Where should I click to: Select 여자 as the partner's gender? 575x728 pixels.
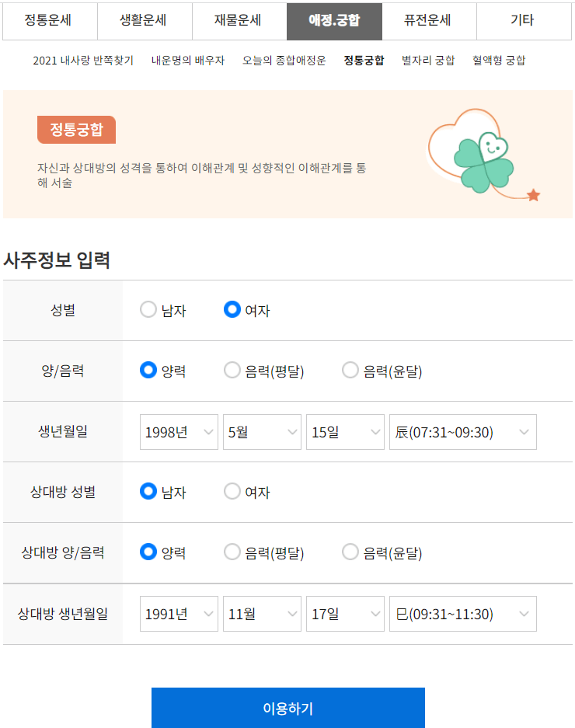coord(232,491)
